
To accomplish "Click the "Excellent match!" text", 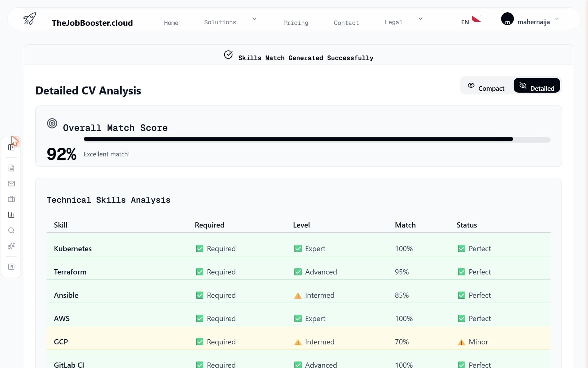I will 107,154.
